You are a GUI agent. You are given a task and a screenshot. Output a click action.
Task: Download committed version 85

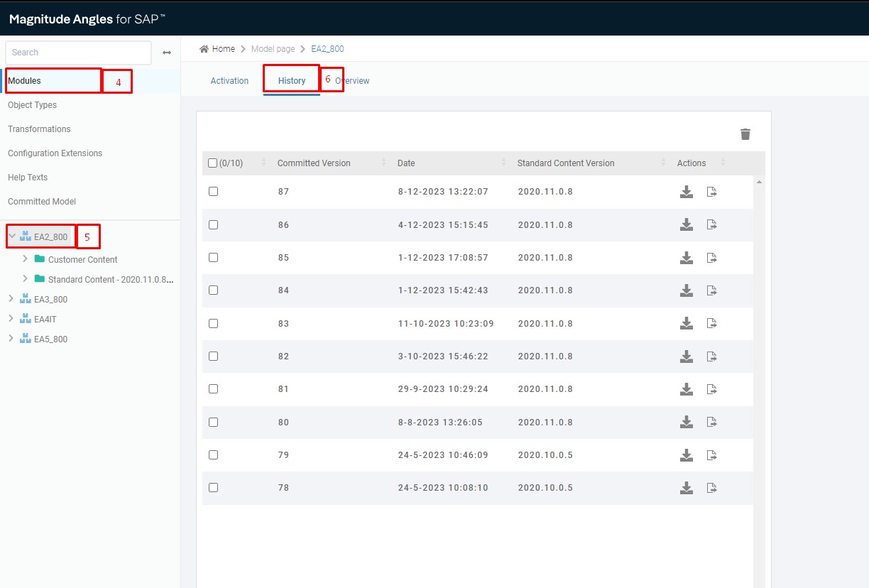pyautogui.click(x=687, y=258)
